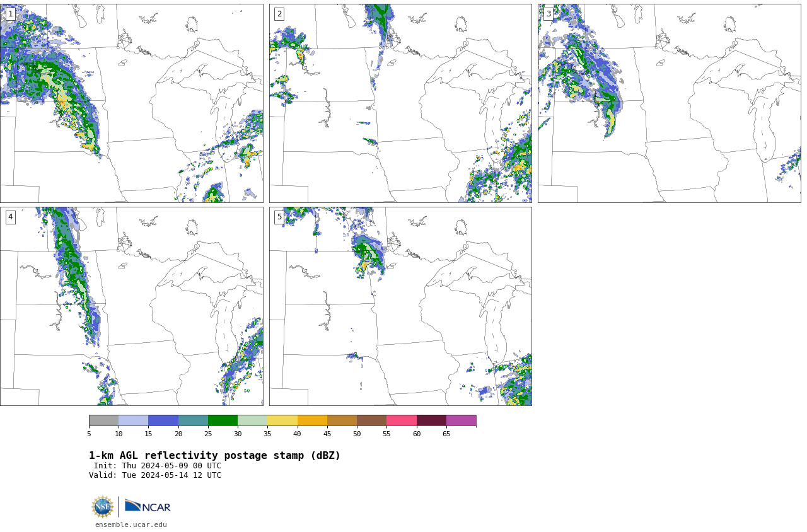Click the plot title '1-km AGL reflectivity postage stamp'
Image resolution: width=807 pixels, height=532 pixels.
214,456
